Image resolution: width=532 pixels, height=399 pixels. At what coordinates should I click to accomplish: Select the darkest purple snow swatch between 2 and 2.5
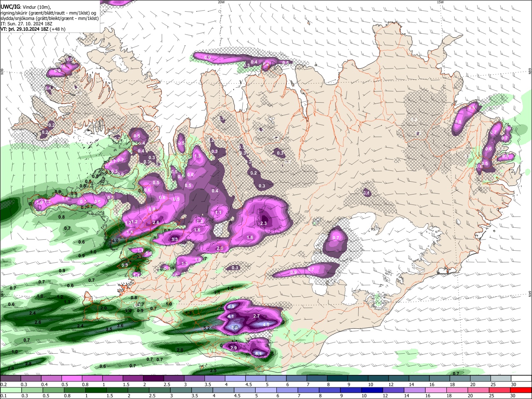pos(153,379)
